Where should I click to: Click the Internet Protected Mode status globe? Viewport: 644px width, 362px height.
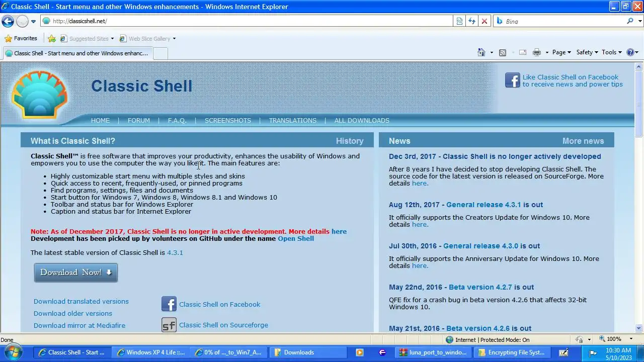point(450,339)
